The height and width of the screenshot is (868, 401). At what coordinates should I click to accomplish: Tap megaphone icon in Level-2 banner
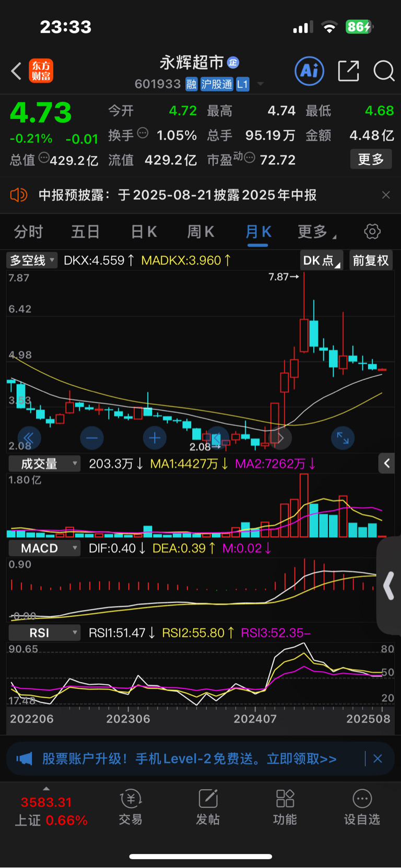24,758
